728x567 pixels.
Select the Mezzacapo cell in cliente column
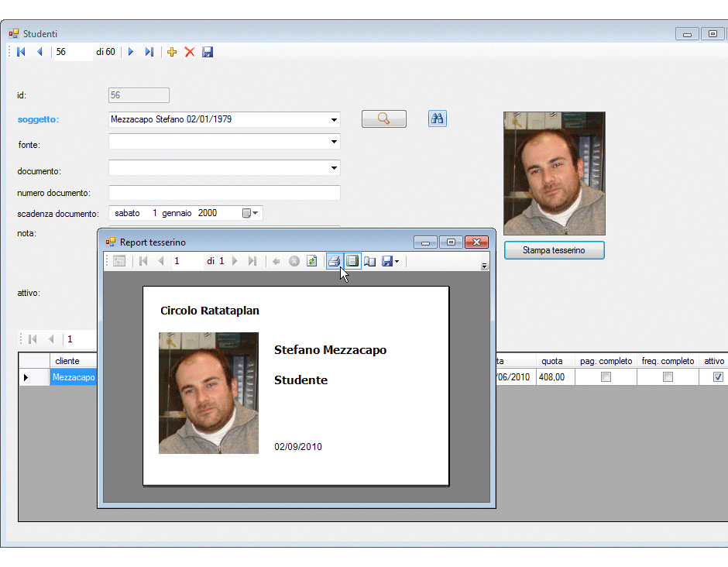[74, 377]
